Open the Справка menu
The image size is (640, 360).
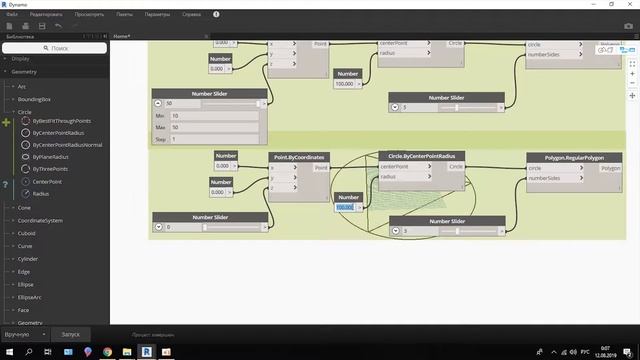click(191, 14)
